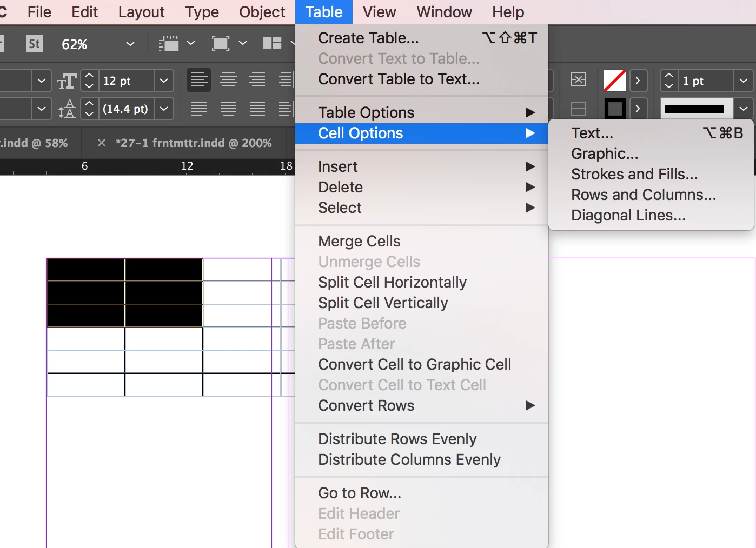The width and height of the screenshot is (756, 548).
Task: Click the Screen Mode icon
Action: click(221, 43)
